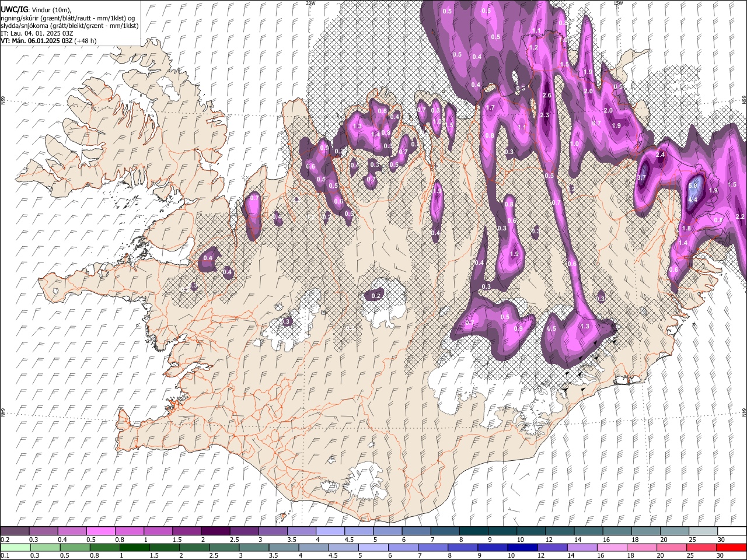Click the line starting "rigning/skúrir" in the title

click(x=68, y=18)
